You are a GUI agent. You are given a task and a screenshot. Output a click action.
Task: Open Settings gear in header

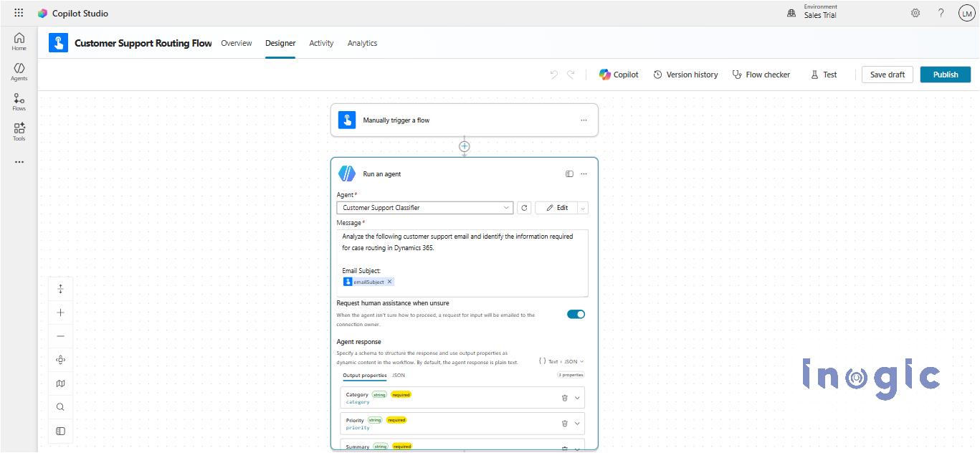915,13
